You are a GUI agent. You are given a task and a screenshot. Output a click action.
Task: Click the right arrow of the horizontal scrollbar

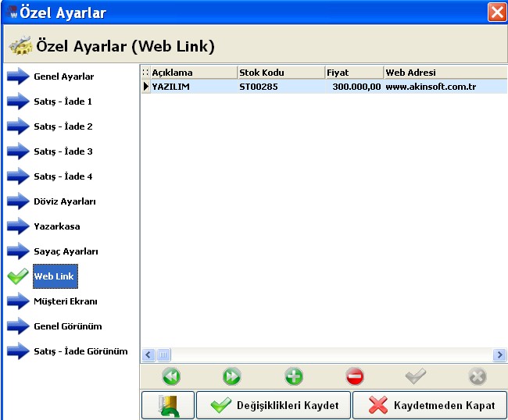pyautogui.click(x=499, y=355)
